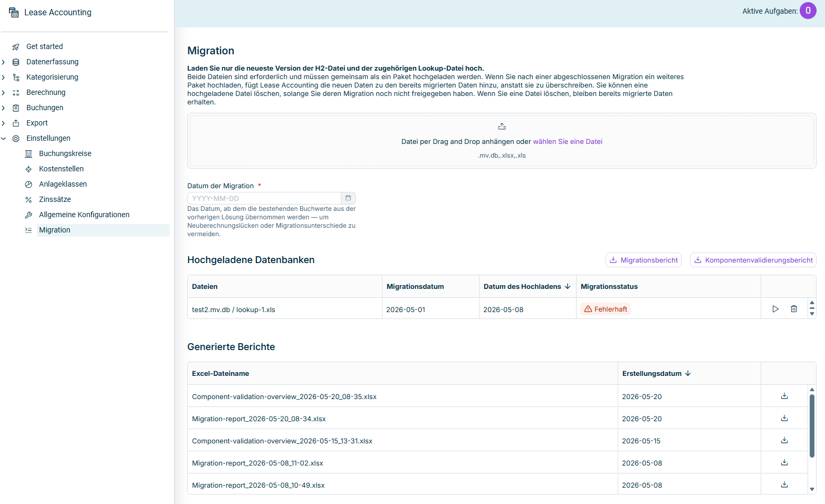Click the Zinssätze percent icon
825x504 pixels.
click(x=28, y=200)
